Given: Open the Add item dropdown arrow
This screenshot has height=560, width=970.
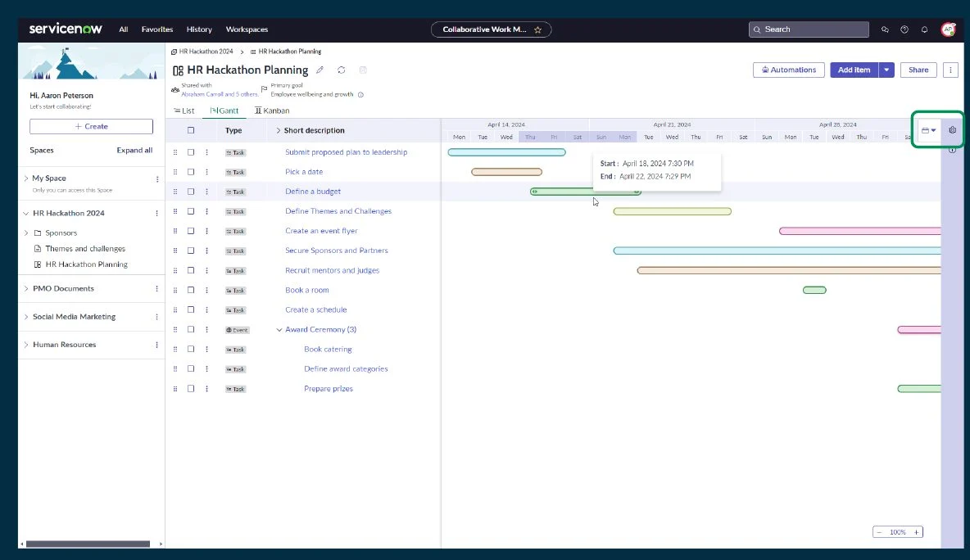Looking at the screenshot, I should 886,70.
